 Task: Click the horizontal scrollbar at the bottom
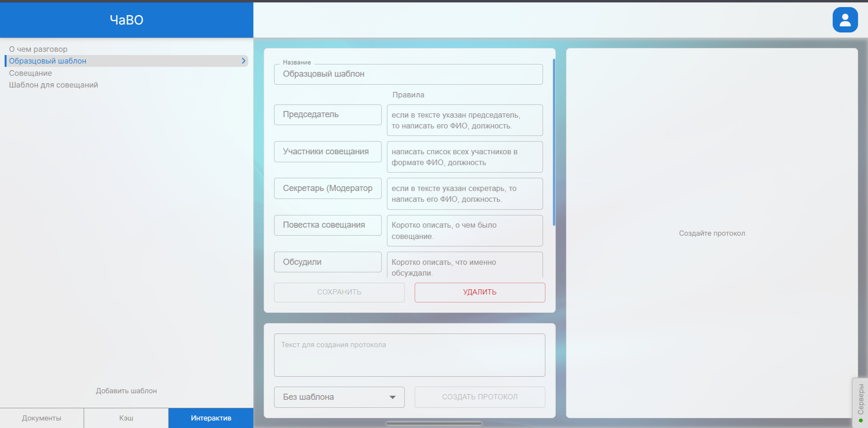tap(434, 423)
